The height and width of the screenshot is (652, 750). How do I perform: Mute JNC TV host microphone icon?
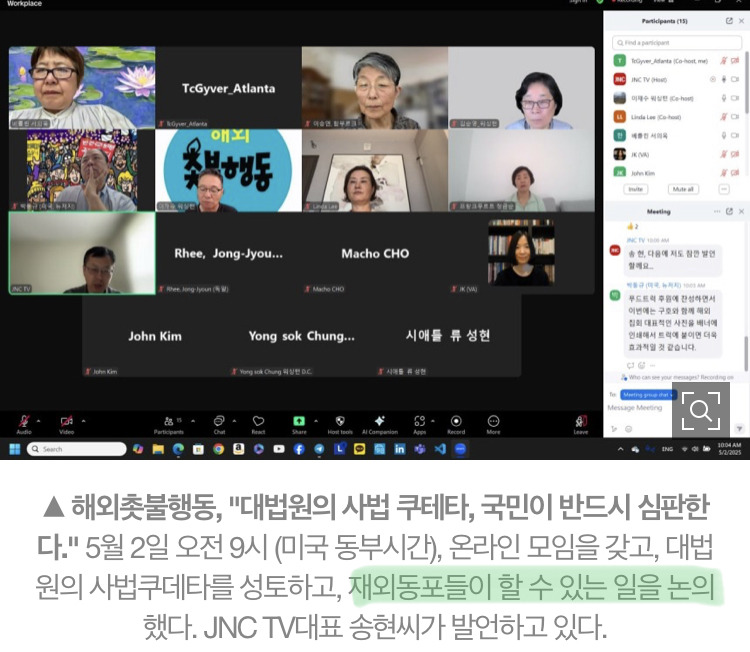click(x=724, y=79)
